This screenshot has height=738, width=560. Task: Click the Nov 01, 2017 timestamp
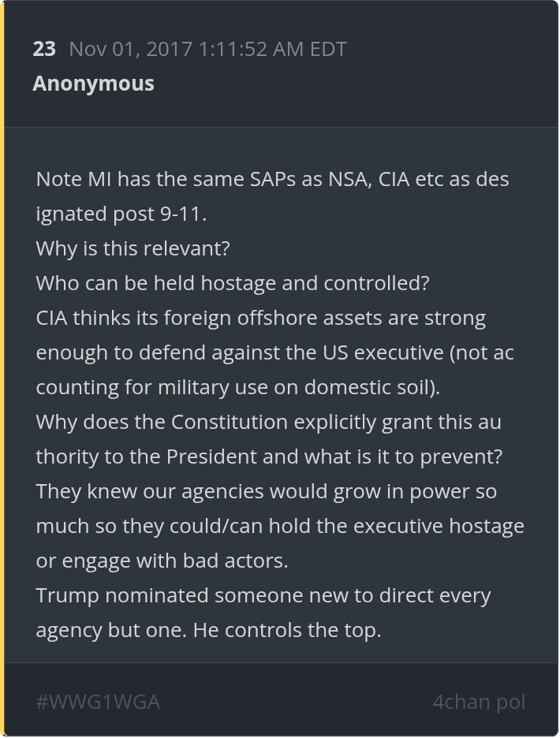pyautogui.click(x=207, y=49)
